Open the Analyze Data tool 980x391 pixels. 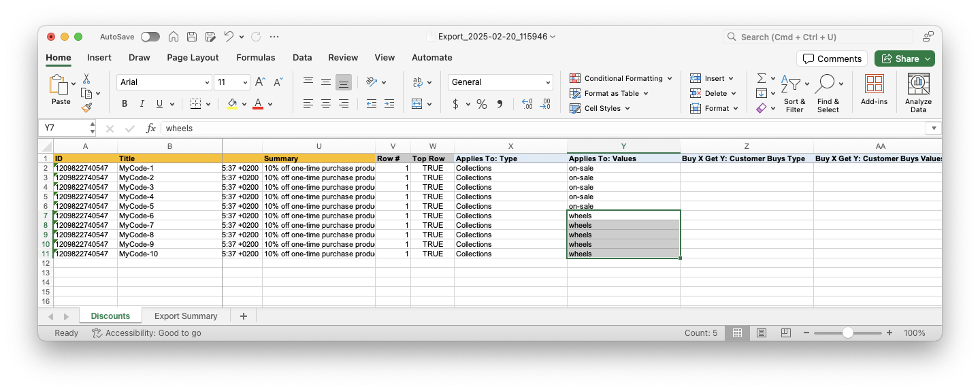click(x=918, y=92)
